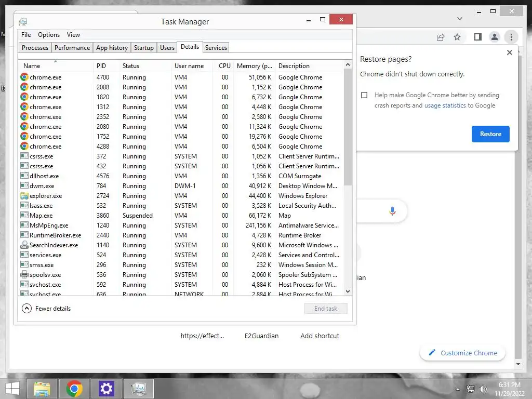Click the voice search microphone icon
532x399 pixels.
[x=392, y=211]
